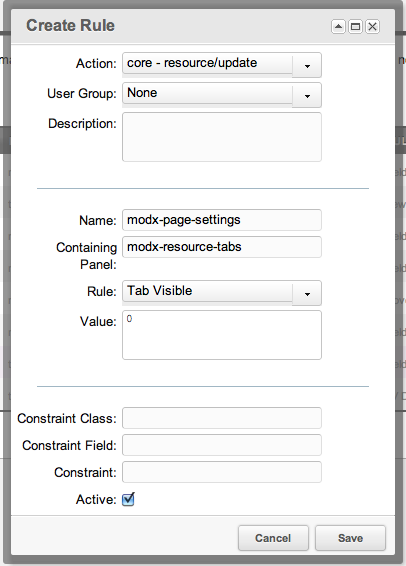Click the Cancel button
This screenshot has height=566, width=406.
point(273,538)
